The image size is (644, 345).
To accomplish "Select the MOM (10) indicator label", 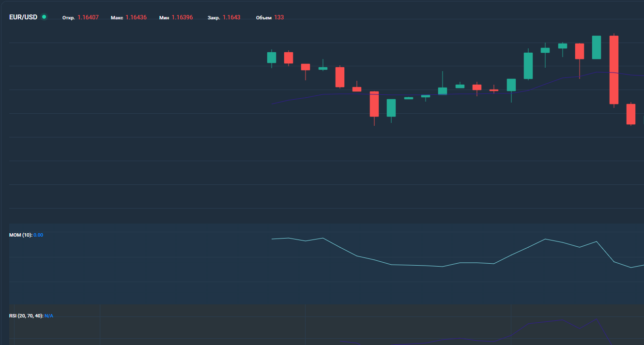I will [x=20, y=235].
